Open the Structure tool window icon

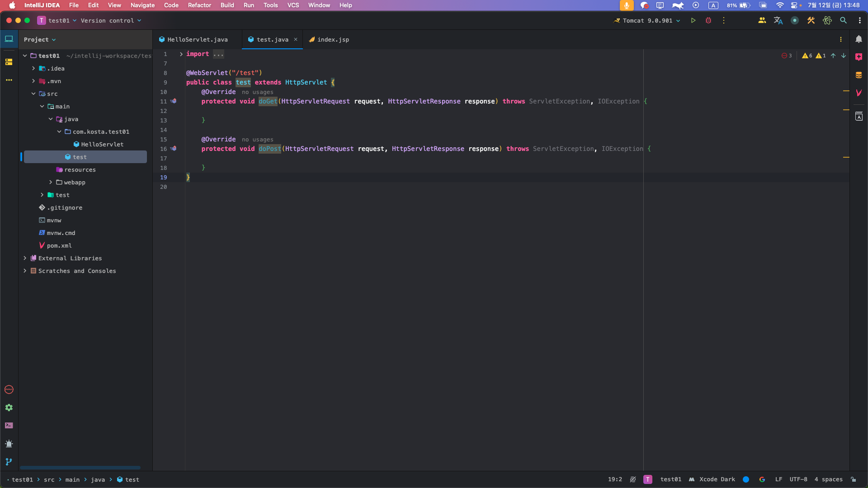9,62
